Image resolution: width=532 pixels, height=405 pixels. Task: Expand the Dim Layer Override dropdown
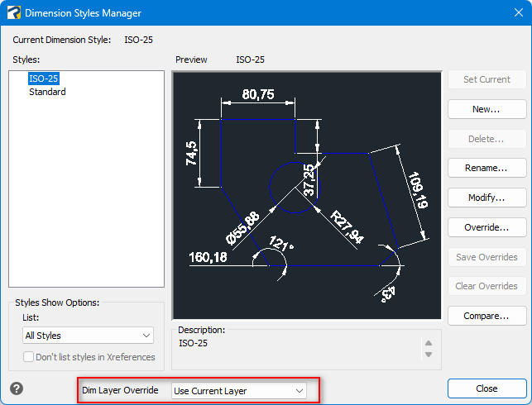click(239, 391)
